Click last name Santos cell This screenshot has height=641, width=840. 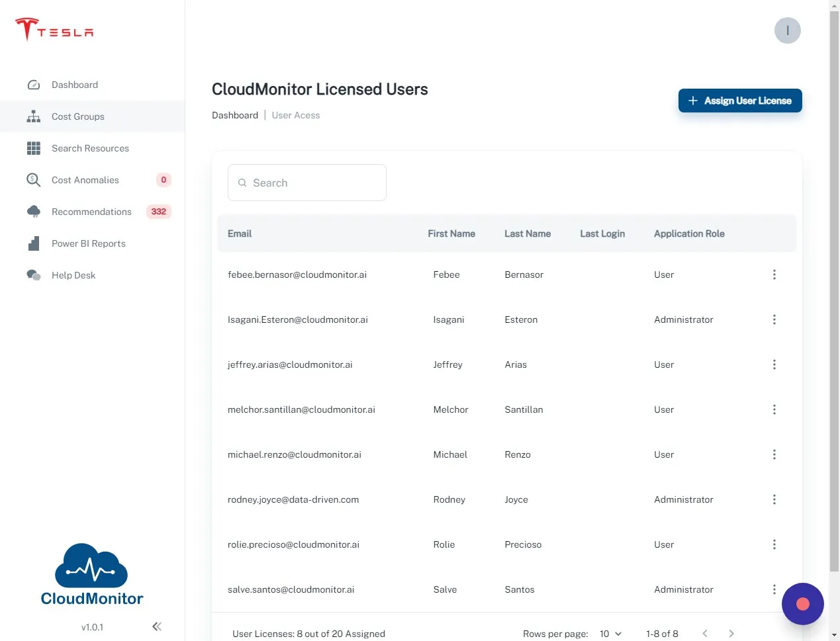tap(520, 589)
